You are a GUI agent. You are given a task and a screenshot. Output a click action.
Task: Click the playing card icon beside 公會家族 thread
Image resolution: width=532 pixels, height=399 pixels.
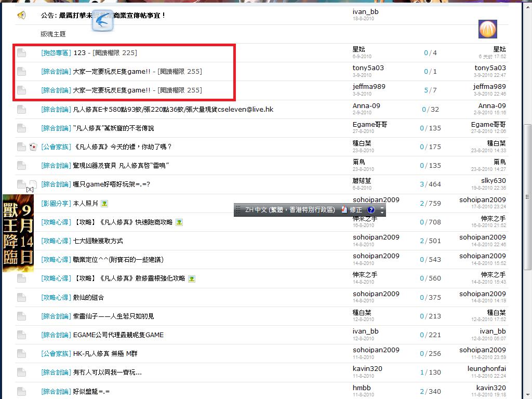click(x=33, y=147)
